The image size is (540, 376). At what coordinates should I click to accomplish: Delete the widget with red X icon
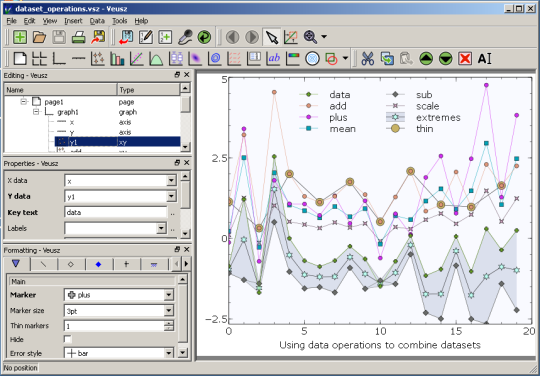[x=465, y=59]
